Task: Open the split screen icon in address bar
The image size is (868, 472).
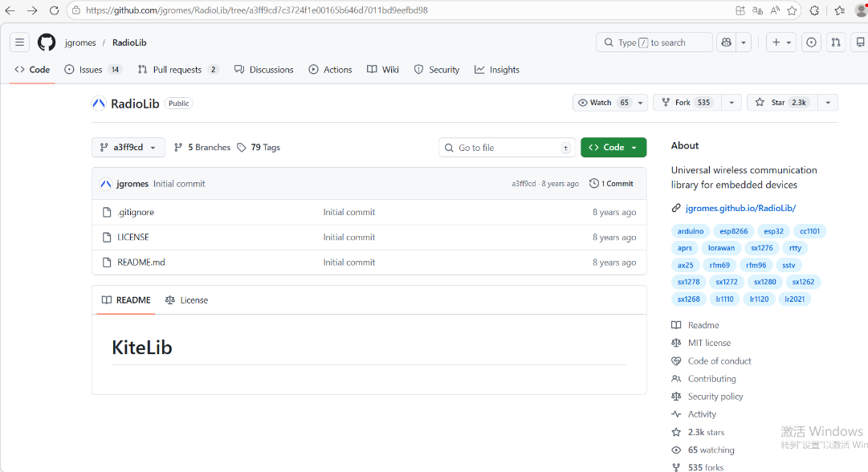Action: click(x=740, y=10)
